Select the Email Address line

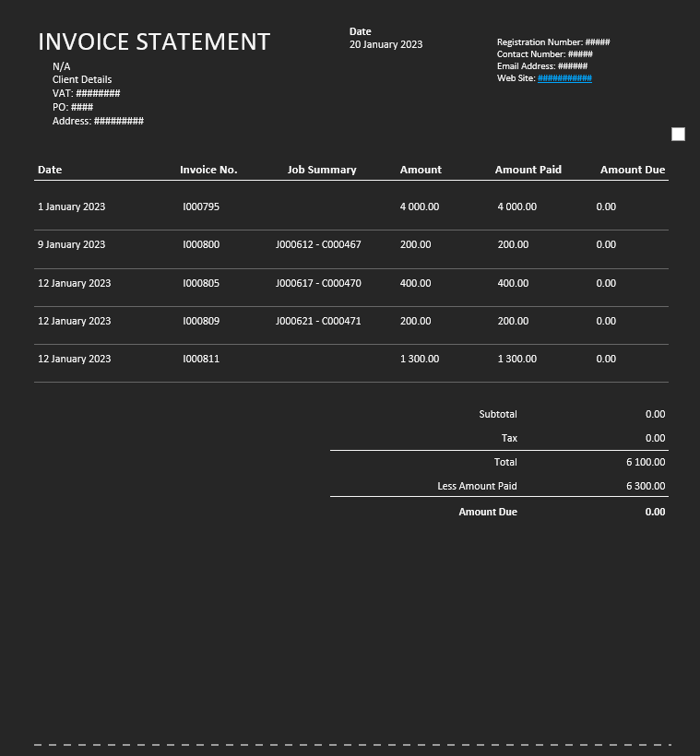542,66
